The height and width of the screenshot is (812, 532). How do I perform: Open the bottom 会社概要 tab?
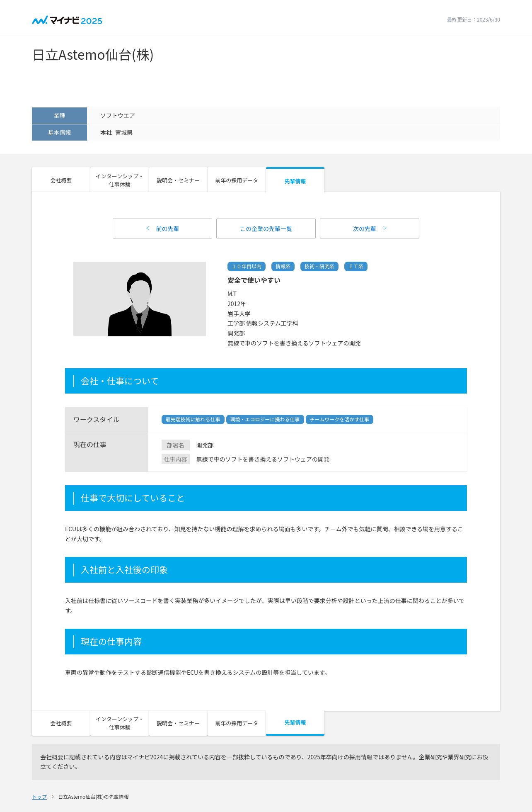[x=61, y=723]
